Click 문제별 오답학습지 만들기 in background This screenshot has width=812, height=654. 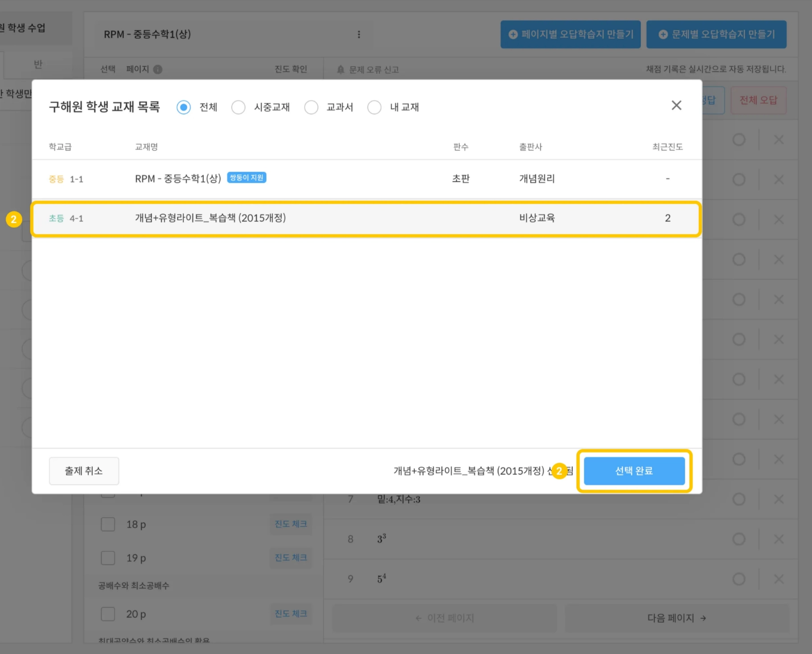[717, 34]
